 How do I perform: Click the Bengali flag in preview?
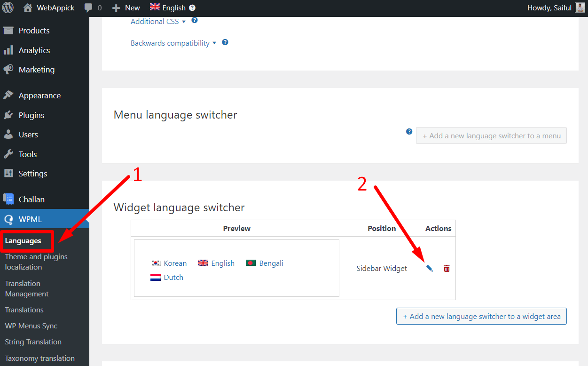tap(251, 263)
